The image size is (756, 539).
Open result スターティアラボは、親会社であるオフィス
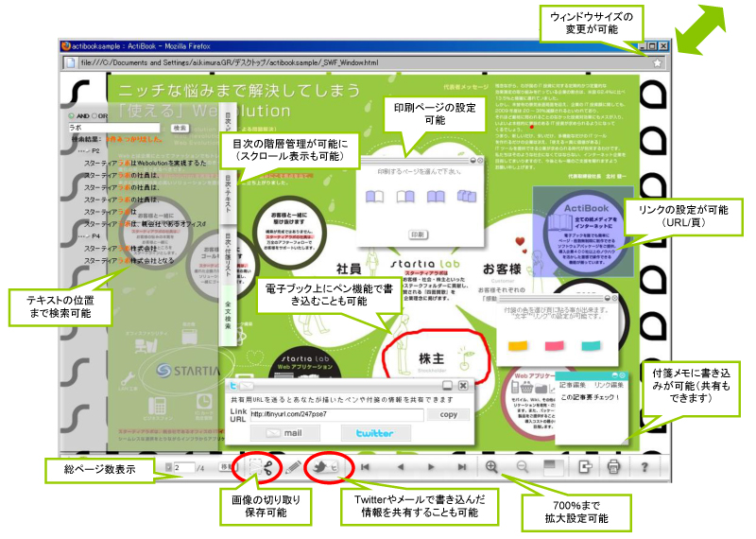pyautogui.click(x=145, y=224)
